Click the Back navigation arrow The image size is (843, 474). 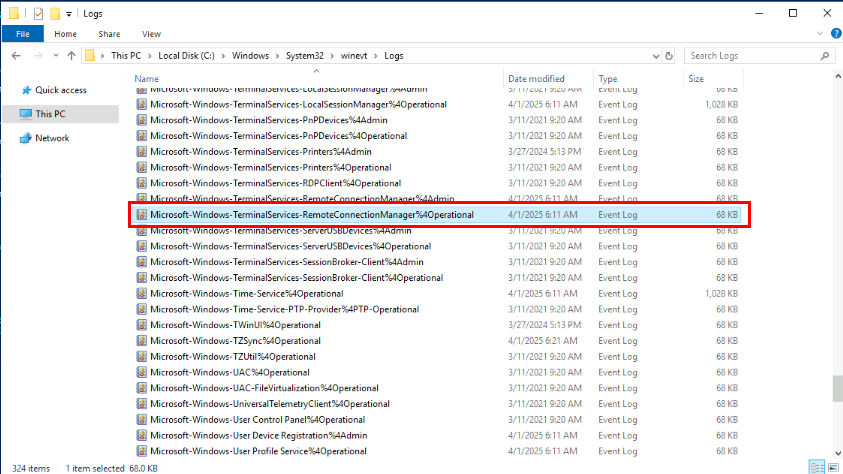tap(16, 56)
